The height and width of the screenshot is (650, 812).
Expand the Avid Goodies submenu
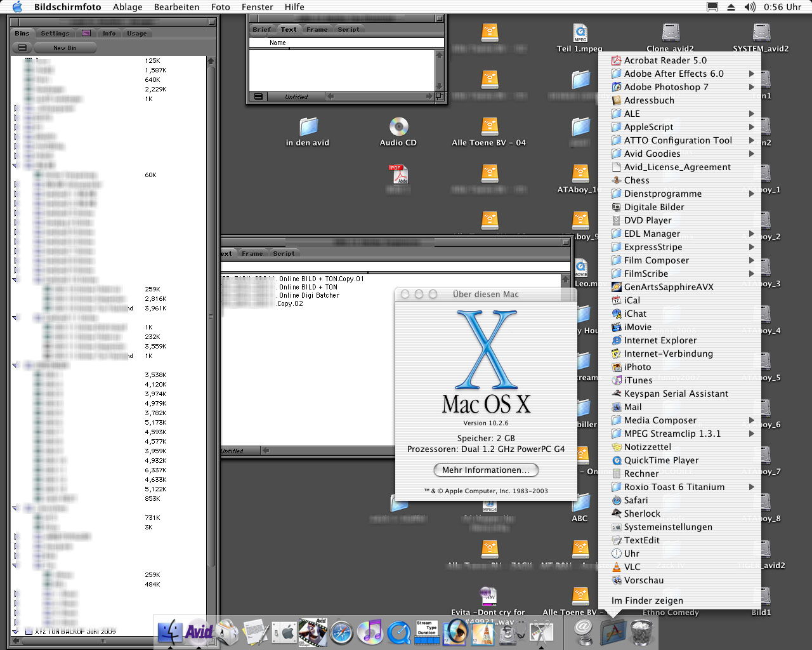tap(752, 154)
